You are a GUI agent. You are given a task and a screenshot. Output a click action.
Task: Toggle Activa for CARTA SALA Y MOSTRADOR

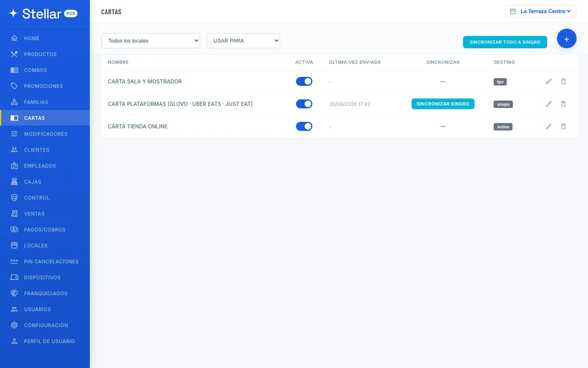click(x=304, y=81)
